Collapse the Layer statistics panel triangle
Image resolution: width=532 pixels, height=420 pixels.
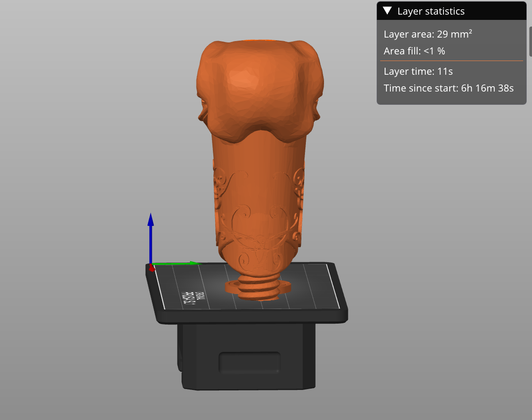coord(388,11)
